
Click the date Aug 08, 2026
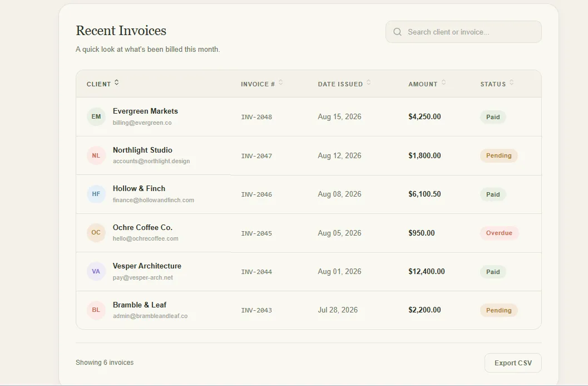pos(339,194)
